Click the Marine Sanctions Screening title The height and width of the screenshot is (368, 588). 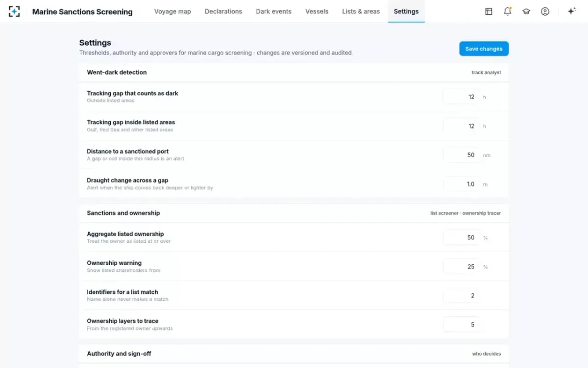82,12
